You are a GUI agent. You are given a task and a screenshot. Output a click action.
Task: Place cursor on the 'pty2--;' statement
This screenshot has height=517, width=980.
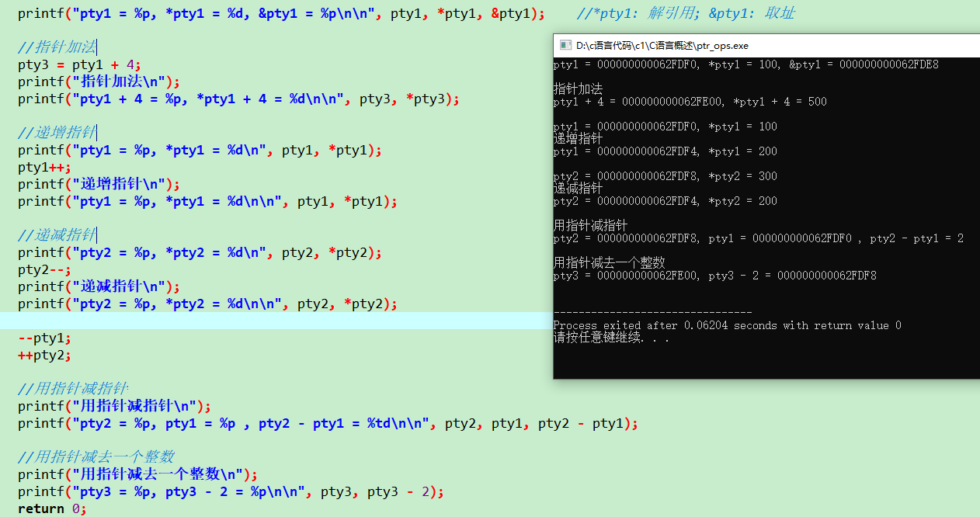point(45,269)
